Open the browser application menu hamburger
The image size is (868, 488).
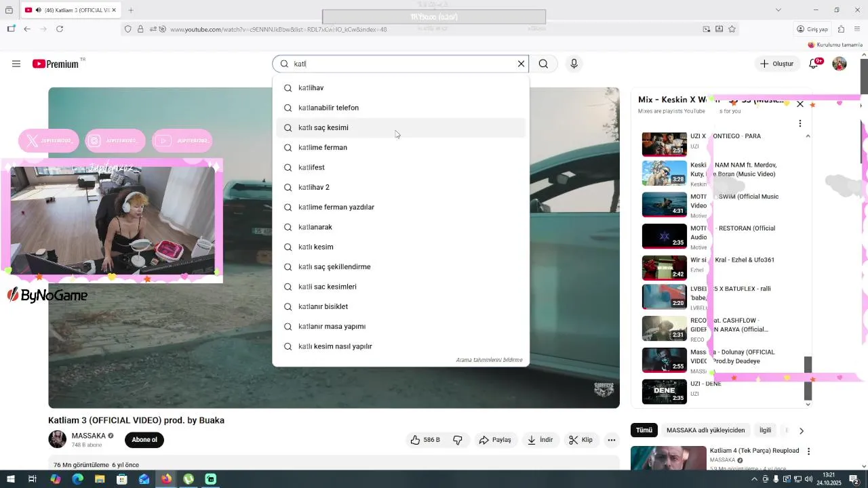pos(857,29)
